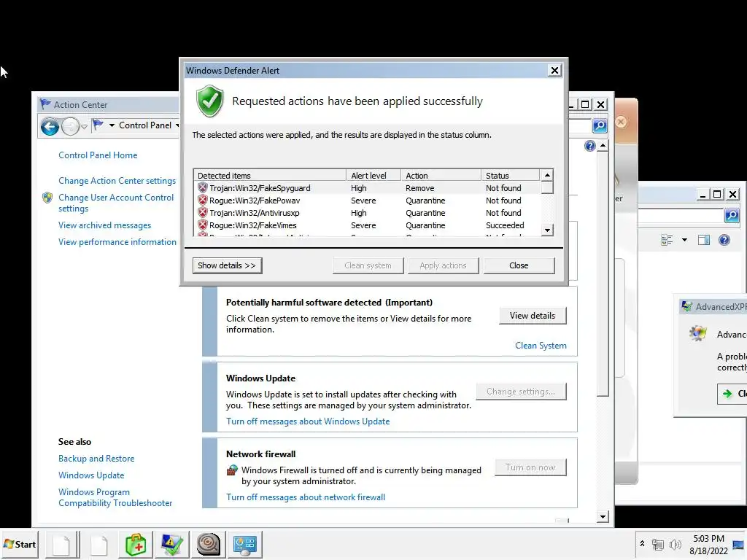The width and height of the screenshot is (747, 560).
Task: Click the forward arrow in Action Center
Action: [x=70, y=127]
